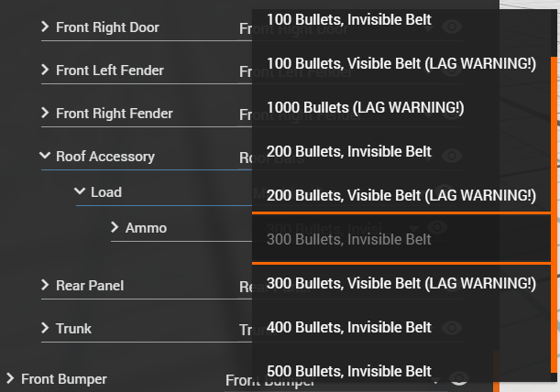
Task: Select 400 Bullets, Invisible Belt option
Action: [348, 327]
